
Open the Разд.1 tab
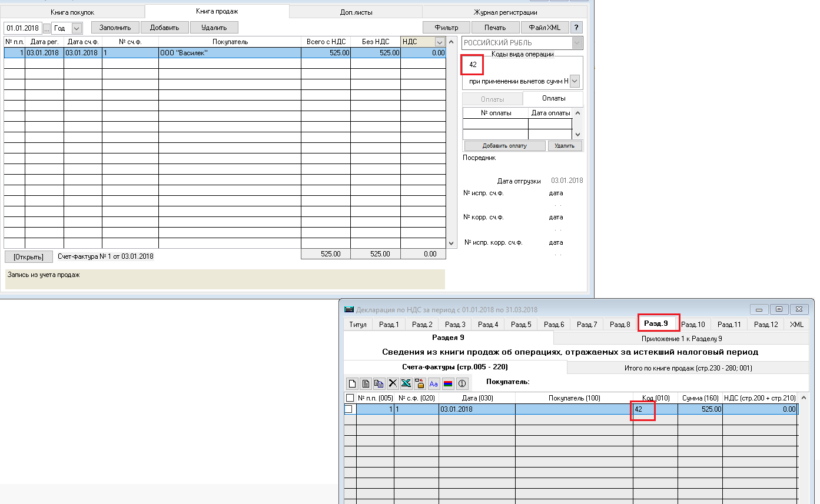389,324
